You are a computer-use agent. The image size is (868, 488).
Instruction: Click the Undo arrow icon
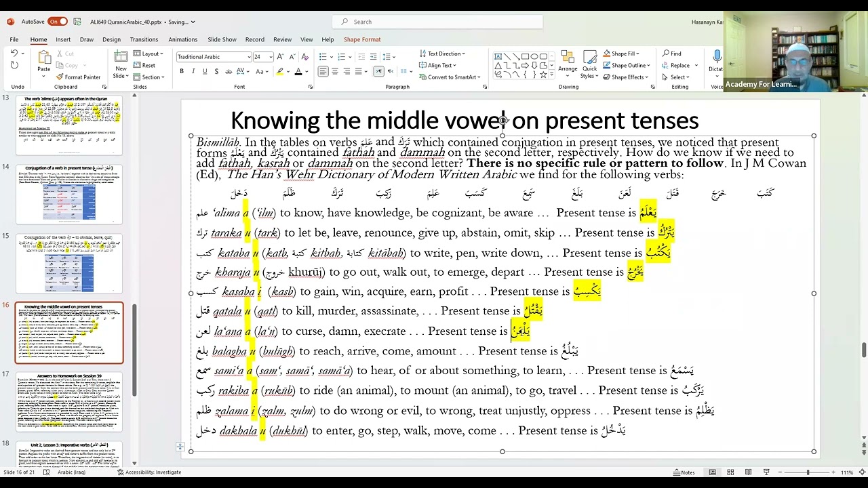click(x=14, y=54)
